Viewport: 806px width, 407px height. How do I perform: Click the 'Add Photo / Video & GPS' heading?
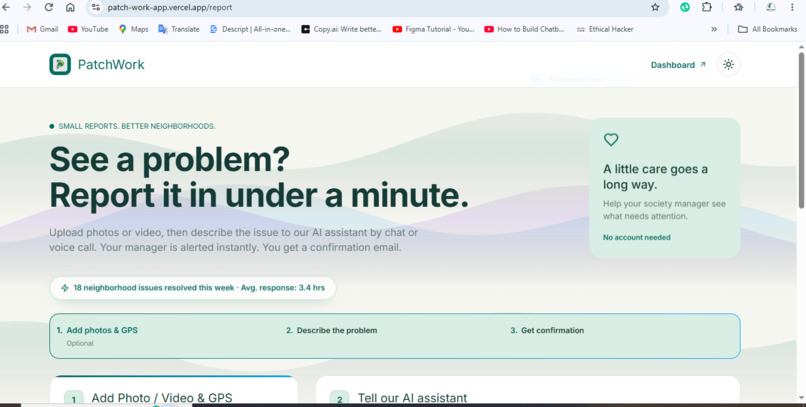pos(162,398)
